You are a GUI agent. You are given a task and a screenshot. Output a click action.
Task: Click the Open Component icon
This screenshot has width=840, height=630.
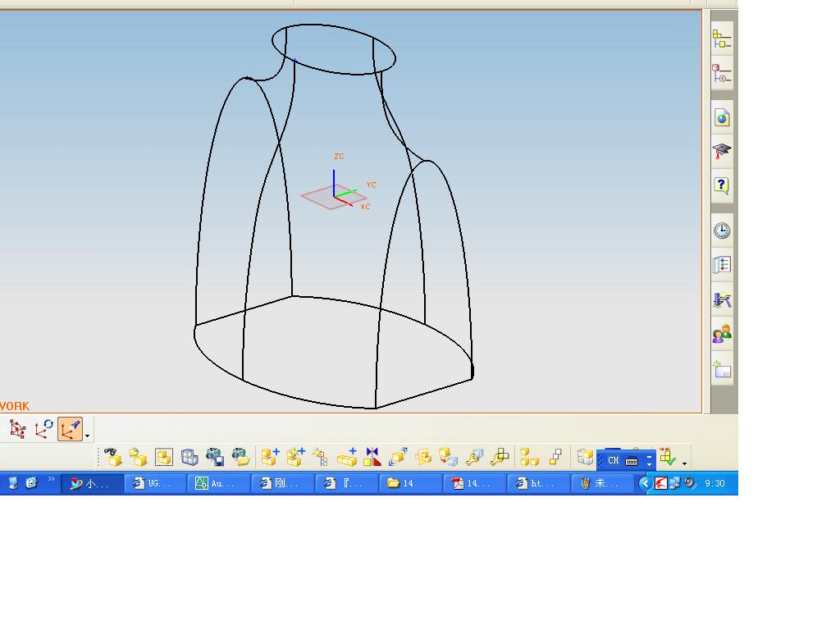(x=138, y=457)
